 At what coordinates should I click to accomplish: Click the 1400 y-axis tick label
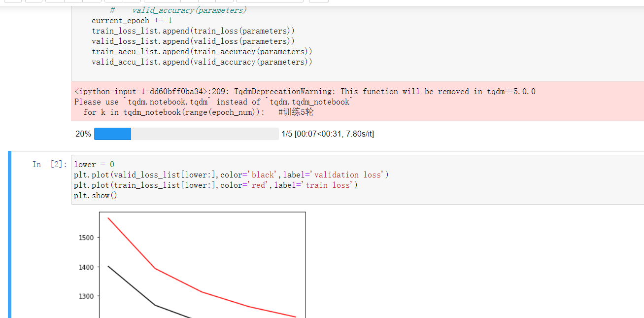tap(86, 267)
